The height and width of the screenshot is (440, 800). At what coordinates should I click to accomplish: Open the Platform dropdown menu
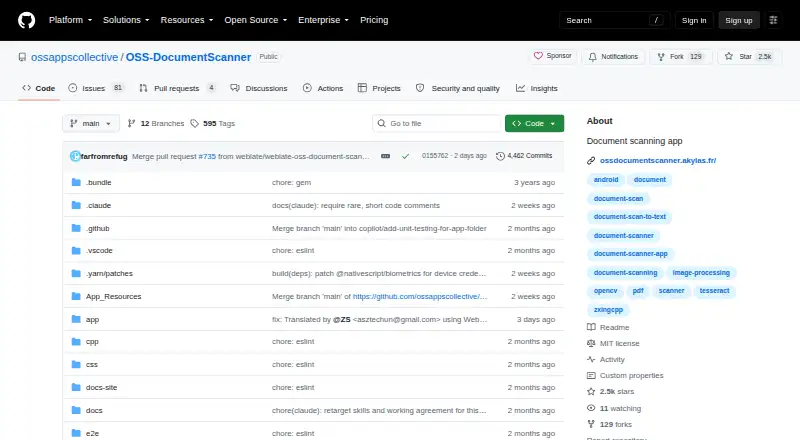(70, 20)
